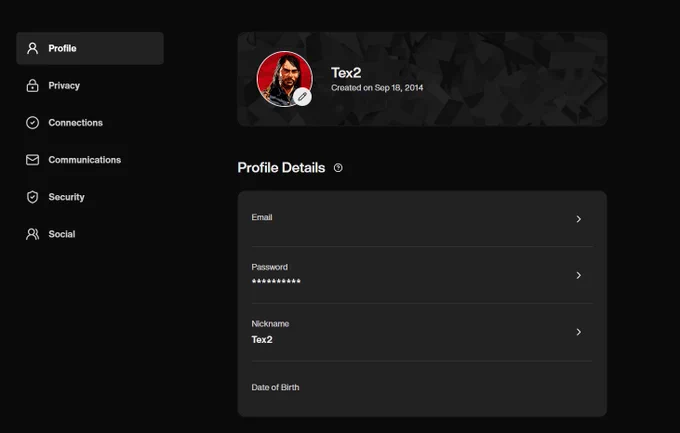Viewport: 680px width, 433px height.
Task: Click the pencil edit avatar icon
Action: tap(302, 96)
